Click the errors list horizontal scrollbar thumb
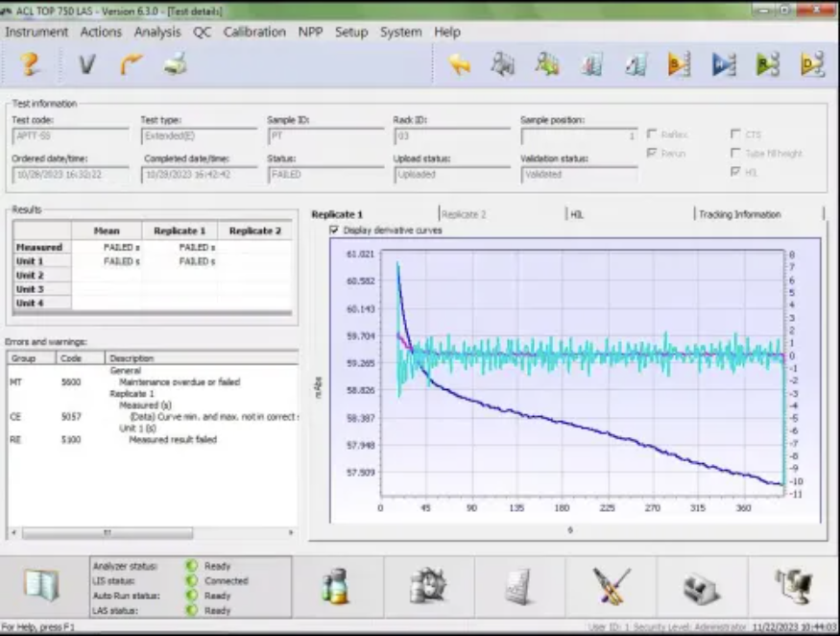Image resolution: width=840 pixels, height=636 pixels. [x=108, y=532]
